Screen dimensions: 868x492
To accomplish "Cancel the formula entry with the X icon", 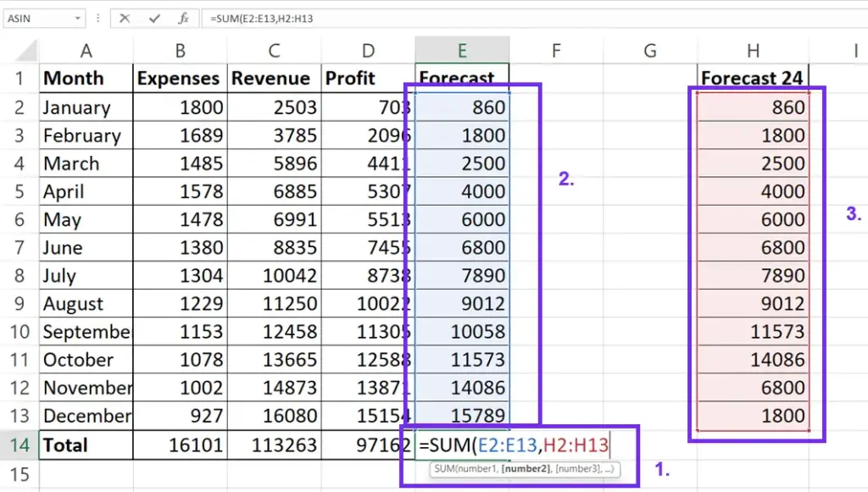I will pyautogui.click(x=125, y=19).
